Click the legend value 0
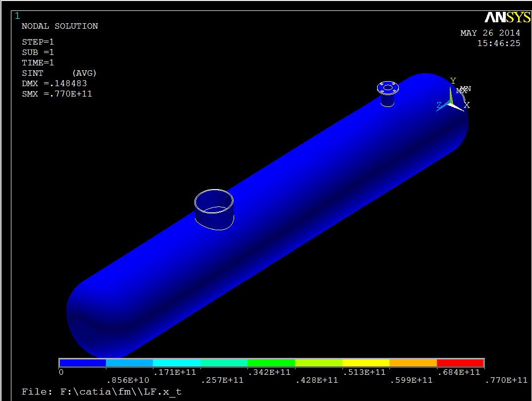This screenshot has height=401, width=532. tap(61, 372)
